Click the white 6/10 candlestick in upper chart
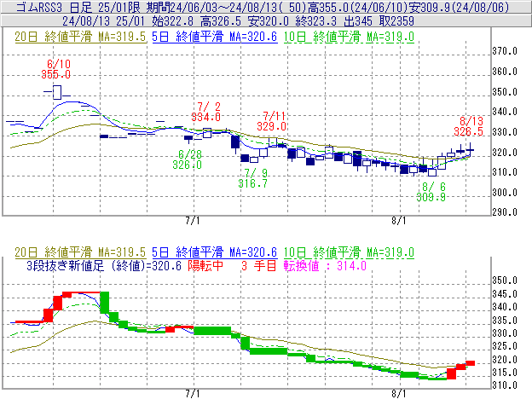The height and width of the screenshot is (405, 532). (57, 91)
